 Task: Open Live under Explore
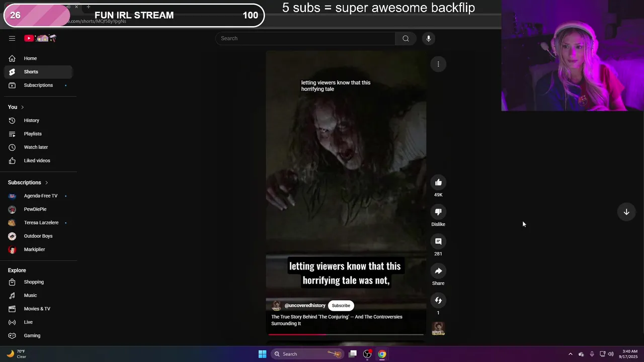click(38, 322)
